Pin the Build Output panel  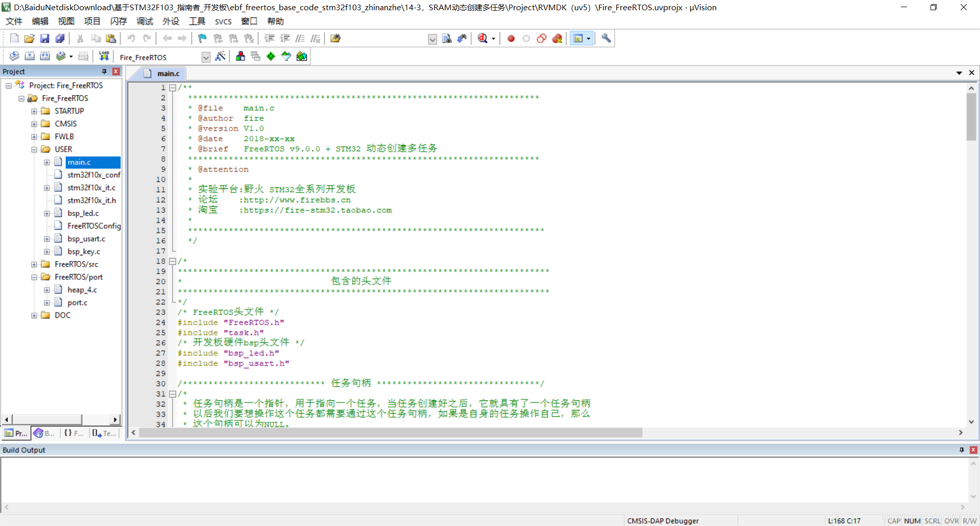962,450
